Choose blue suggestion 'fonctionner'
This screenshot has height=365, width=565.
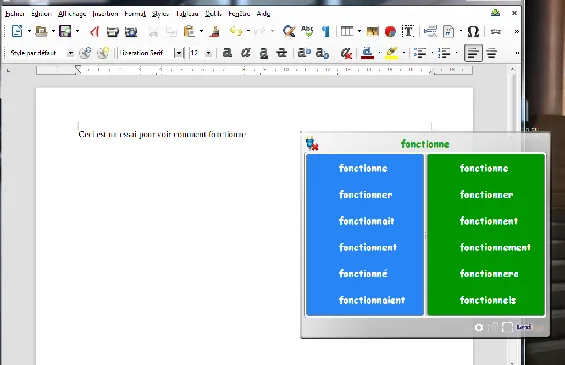coord(365,195)
